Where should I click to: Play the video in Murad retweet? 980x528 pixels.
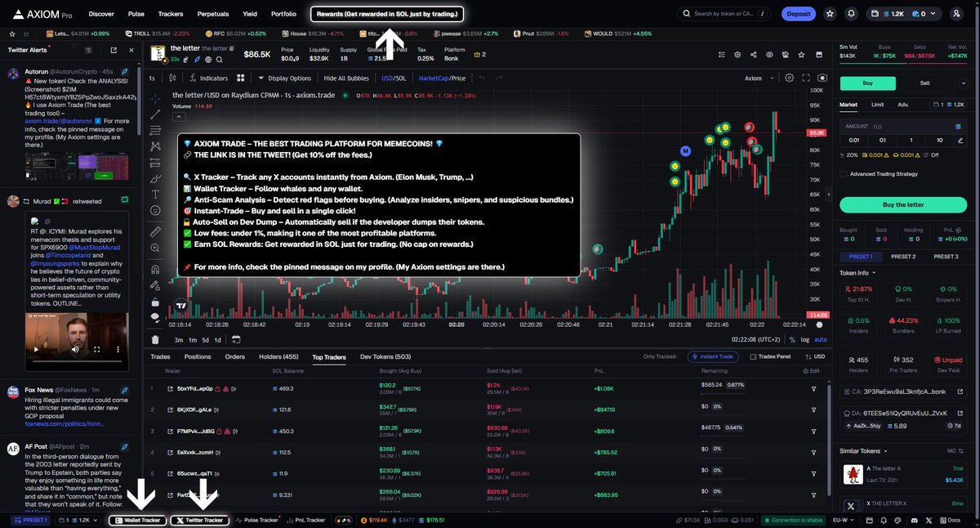coord(37,349)
